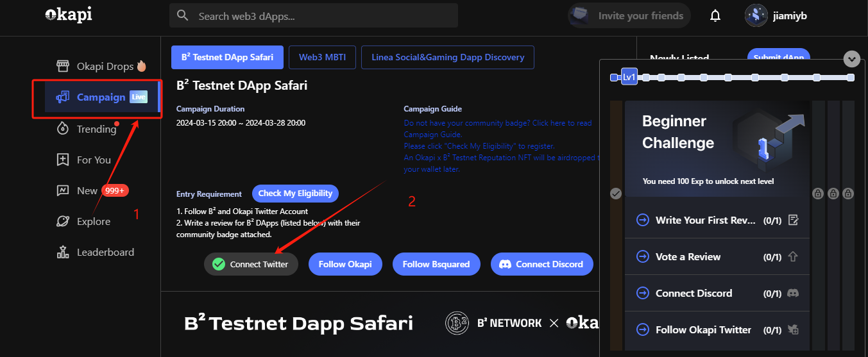This screenshot has width=868, height=357.
Task: Click Connect Twitter button
Action: 251,264
